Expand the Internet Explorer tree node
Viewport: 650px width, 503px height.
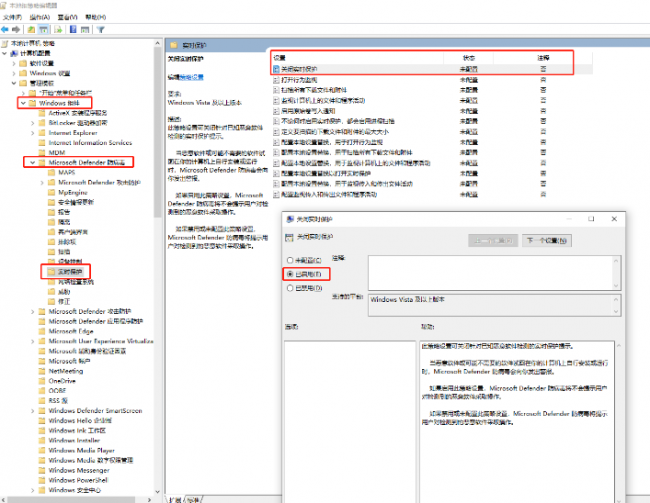[33, 133]
